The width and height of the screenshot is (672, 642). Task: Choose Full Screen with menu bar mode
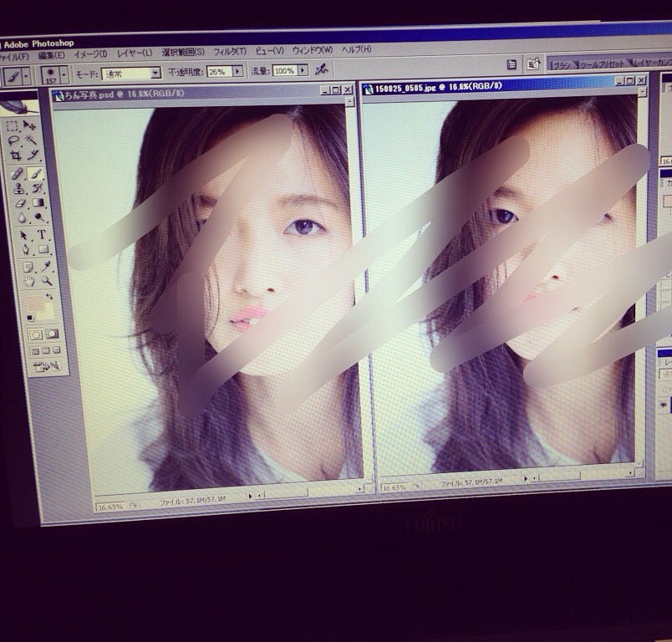[x=46, y=350]
